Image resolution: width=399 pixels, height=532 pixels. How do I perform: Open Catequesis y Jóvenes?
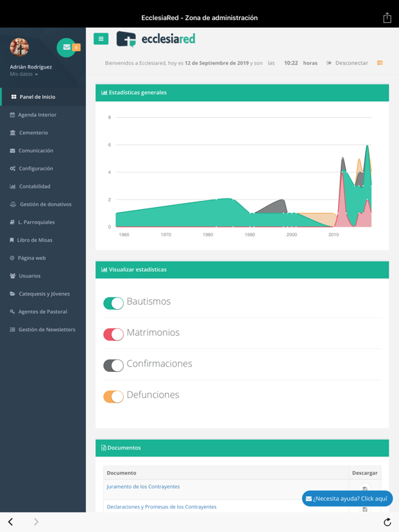coord(43,294)
